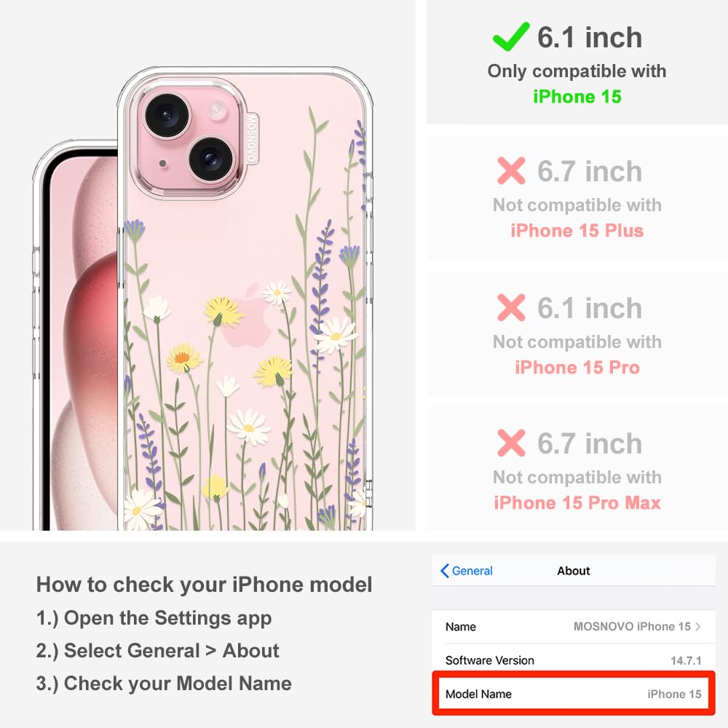Click the red X above iPhone 15 Pro Max

pyautogui.click(x=511, y=443)
